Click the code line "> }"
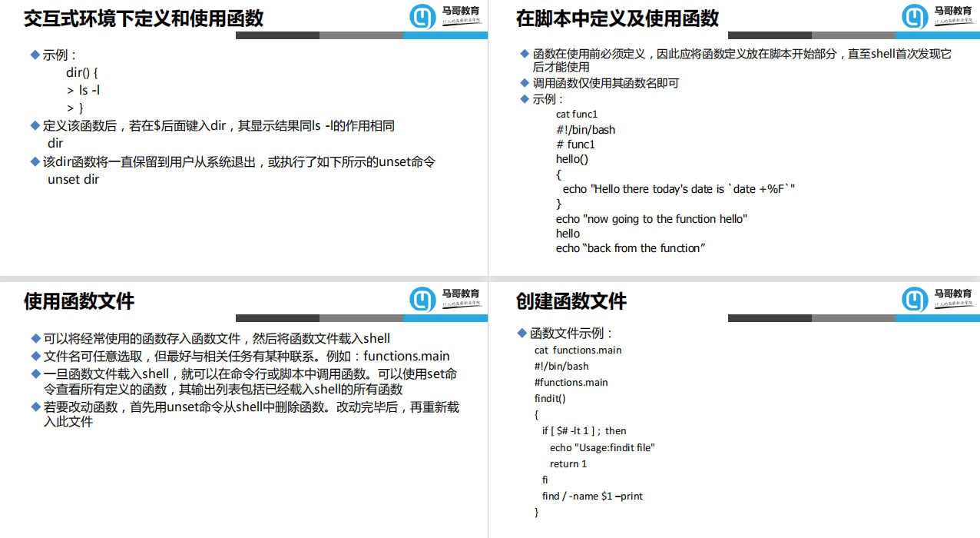980x538 pixels. [74, 108]
